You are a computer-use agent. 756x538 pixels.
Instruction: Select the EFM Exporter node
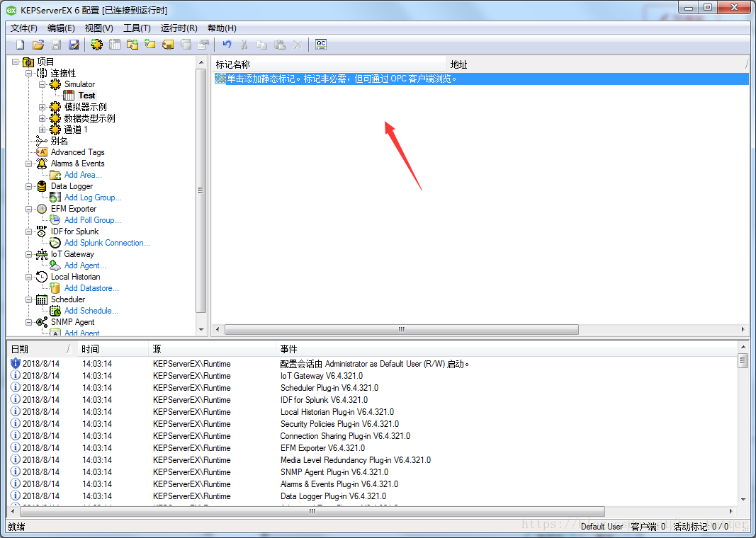point(74,209)
